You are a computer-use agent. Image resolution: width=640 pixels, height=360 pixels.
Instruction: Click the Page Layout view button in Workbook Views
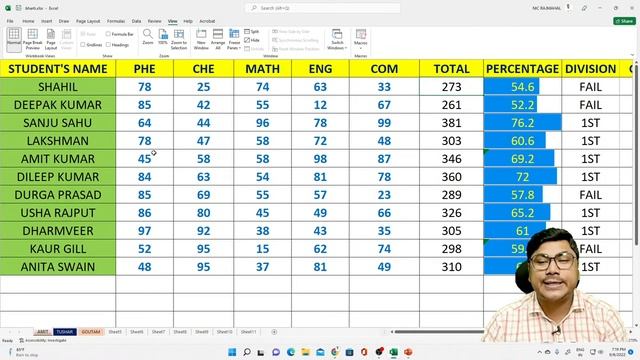pyautogui.click(x=51, y=39)
